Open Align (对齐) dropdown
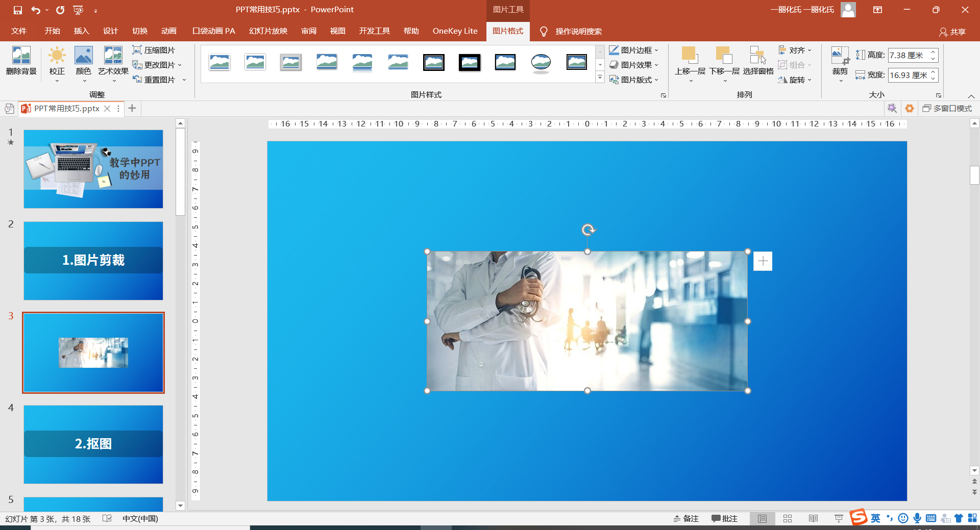 click(x=795, y=50)
